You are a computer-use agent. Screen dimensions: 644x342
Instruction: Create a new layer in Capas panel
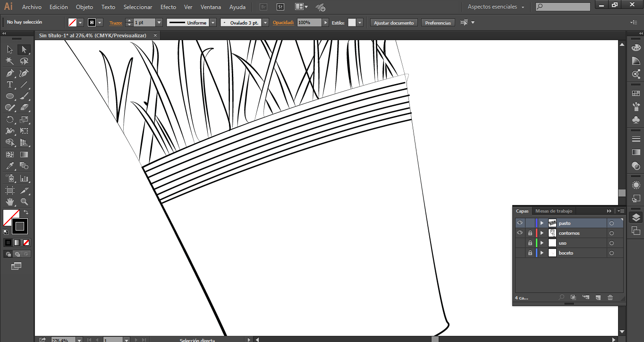(598, 298)
